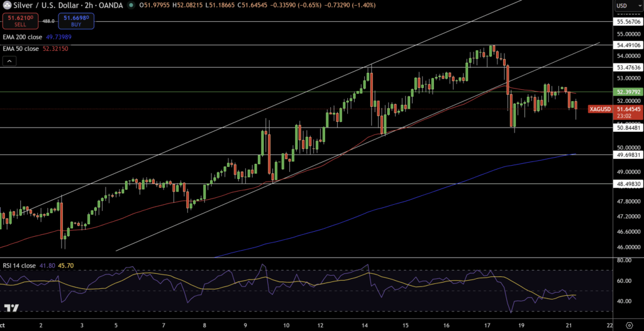
Task: Click the 49.69831 horizontal line price label
Action: click(x=628, y=155)
